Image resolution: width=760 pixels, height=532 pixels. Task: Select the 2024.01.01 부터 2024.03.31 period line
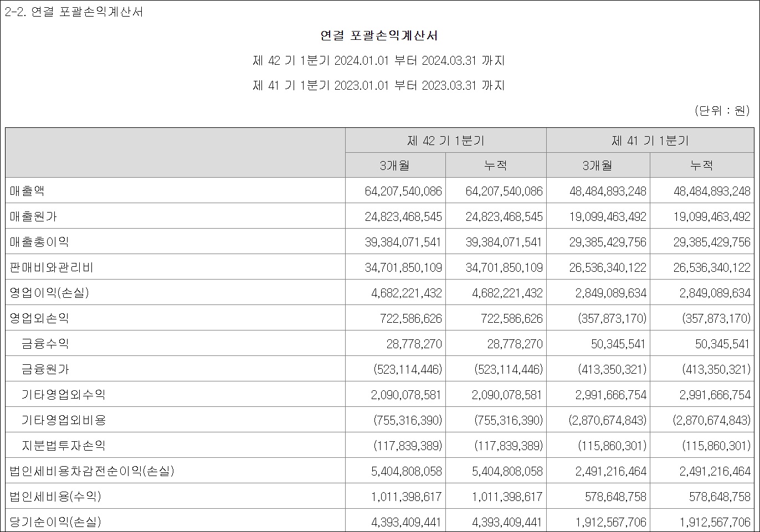[379, 60]
